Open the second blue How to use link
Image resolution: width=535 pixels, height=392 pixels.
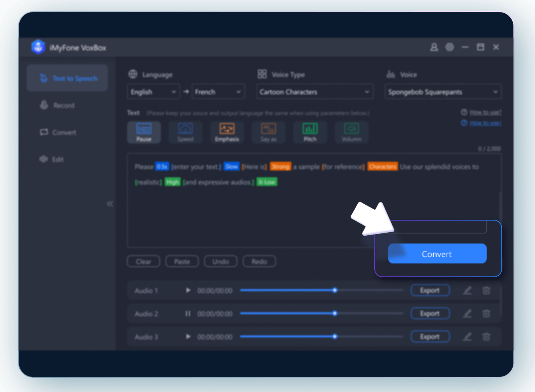[x=485, y=123]
